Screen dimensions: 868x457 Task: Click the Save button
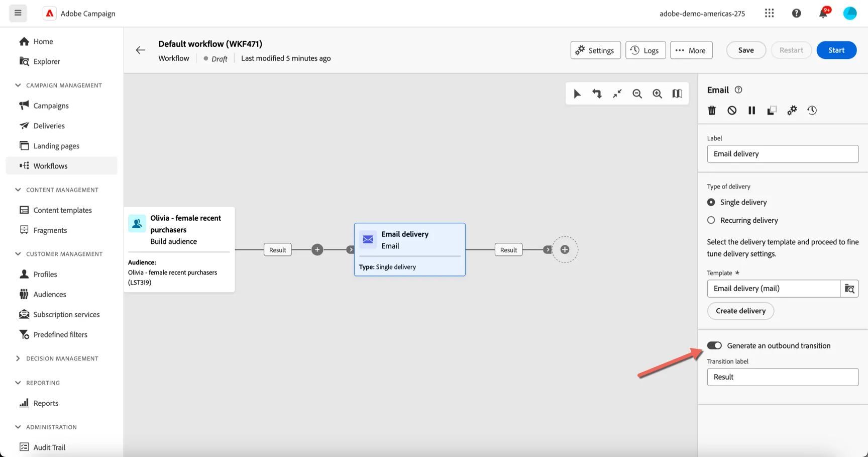tap(746, 50)
